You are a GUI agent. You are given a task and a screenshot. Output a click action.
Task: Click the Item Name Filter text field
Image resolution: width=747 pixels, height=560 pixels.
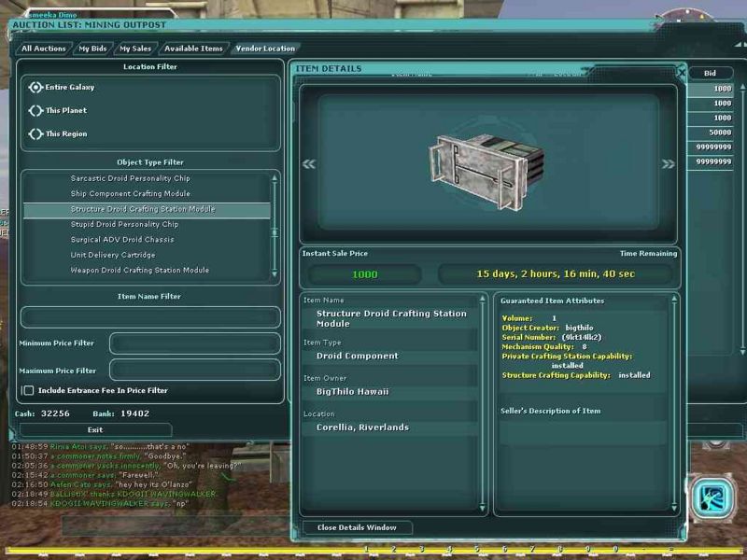[149, 317]
